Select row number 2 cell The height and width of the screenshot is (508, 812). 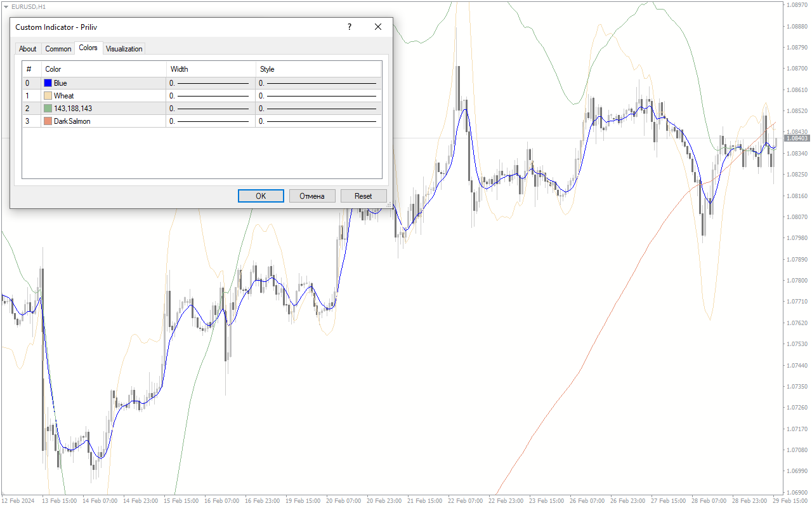pos(32,109)
